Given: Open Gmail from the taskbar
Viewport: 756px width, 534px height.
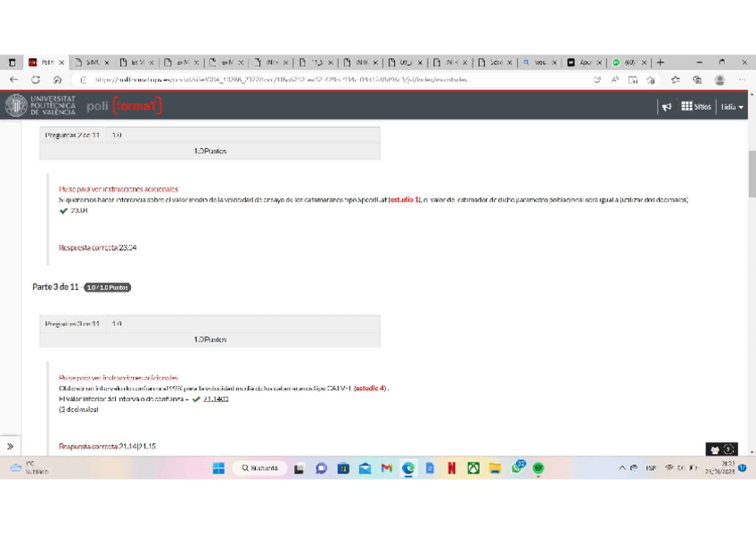Looking at the screenshot, I should pos(386,468).
